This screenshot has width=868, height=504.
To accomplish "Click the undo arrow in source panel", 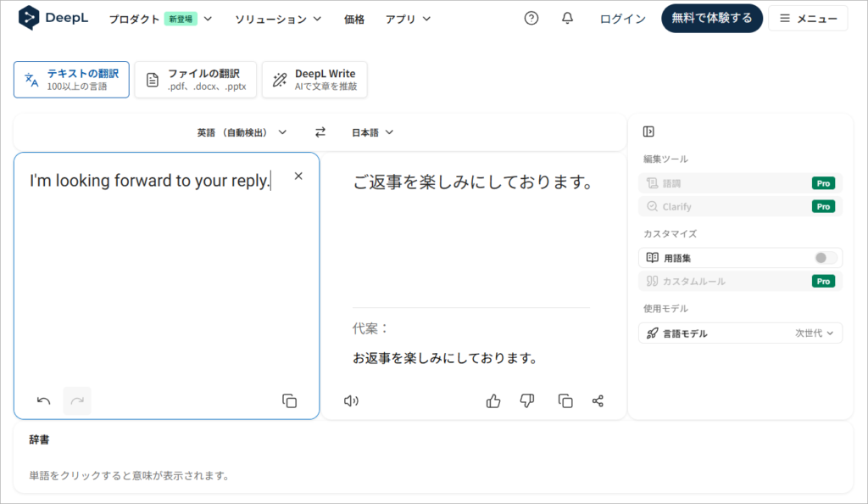I will coord(43,401).
